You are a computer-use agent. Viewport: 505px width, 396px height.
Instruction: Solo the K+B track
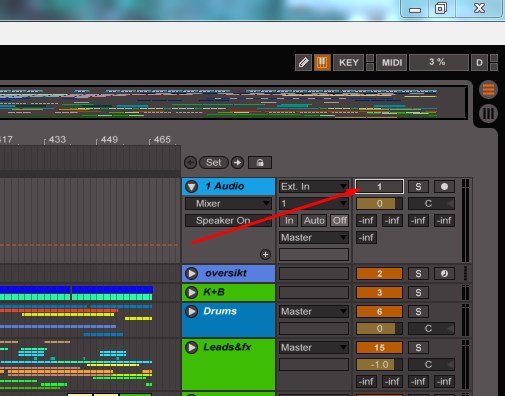(x=418, y=292)
